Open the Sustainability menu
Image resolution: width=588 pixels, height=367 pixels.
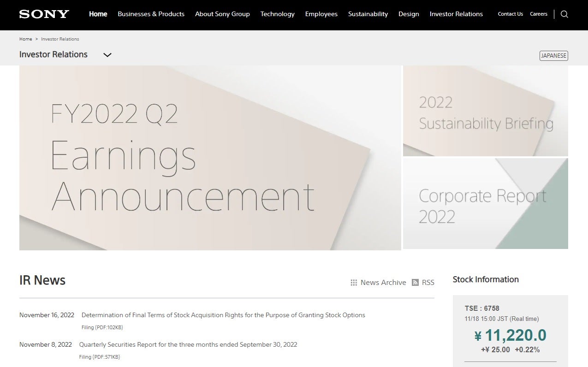368,14
